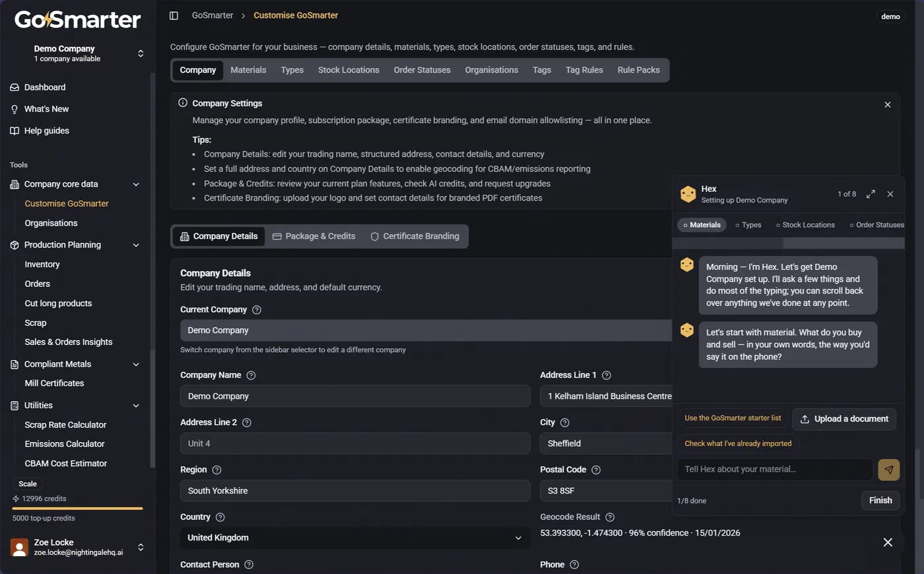
Task: Select the Package & Credits sub-tab
Action: 314,236
